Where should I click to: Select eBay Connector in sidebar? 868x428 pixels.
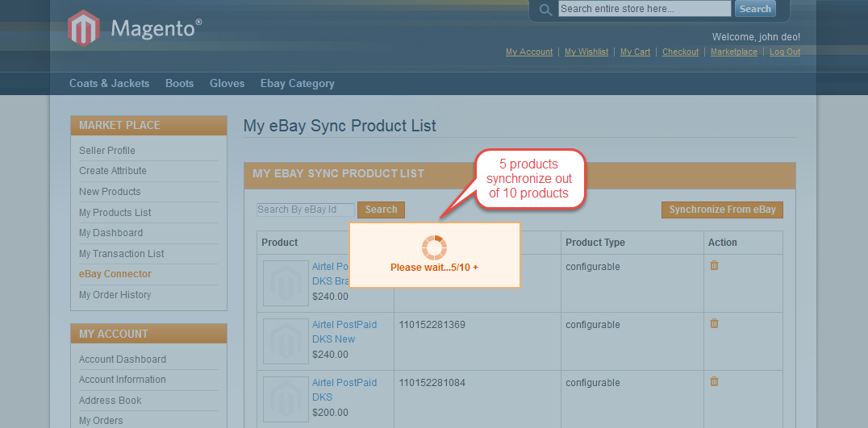(x=115, y=274)
